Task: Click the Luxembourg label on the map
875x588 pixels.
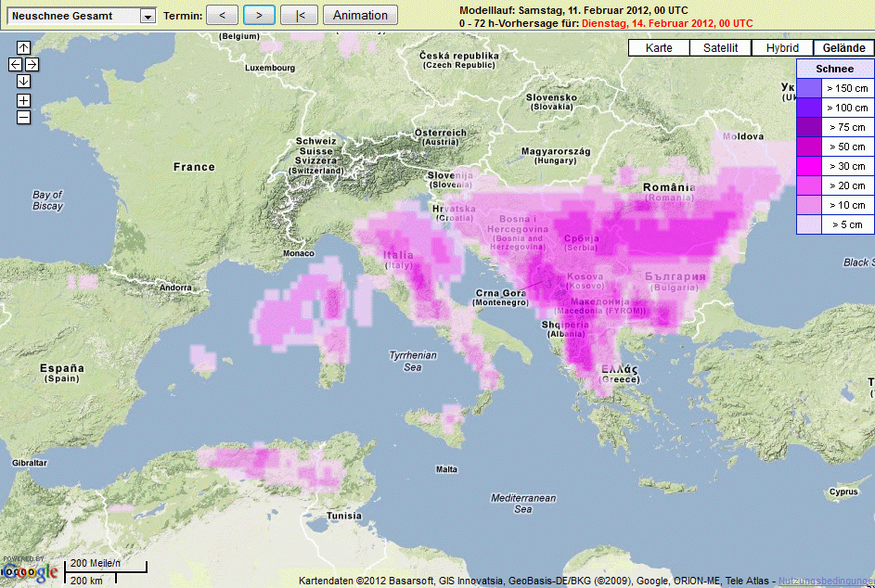Action: pyautogui.click(x=270, y=68)
